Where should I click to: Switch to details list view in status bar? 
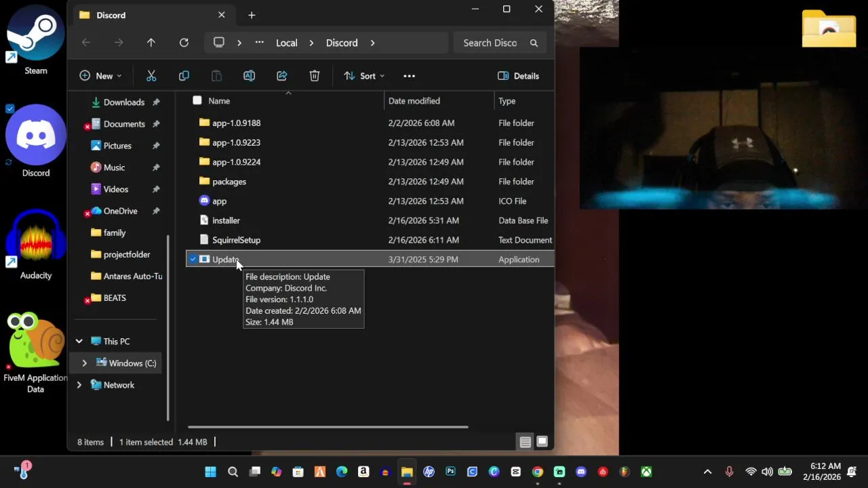point(525,442)
